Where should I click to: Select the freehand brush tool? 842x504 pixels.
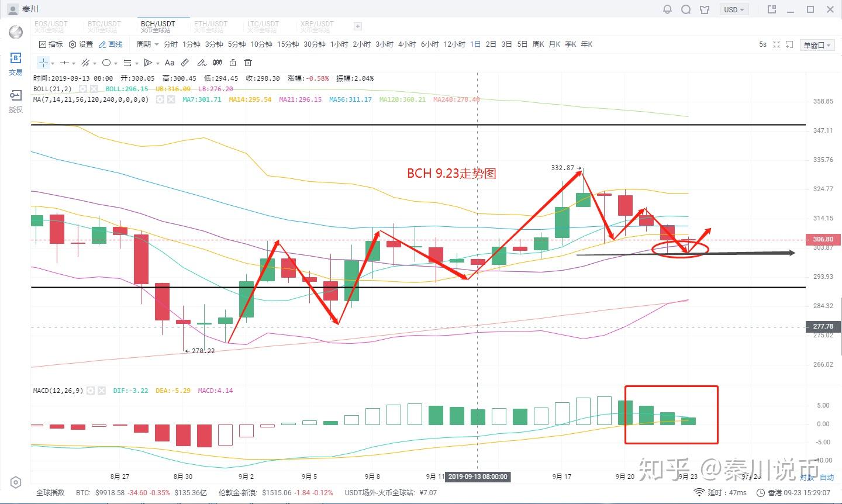pos(201,63)
